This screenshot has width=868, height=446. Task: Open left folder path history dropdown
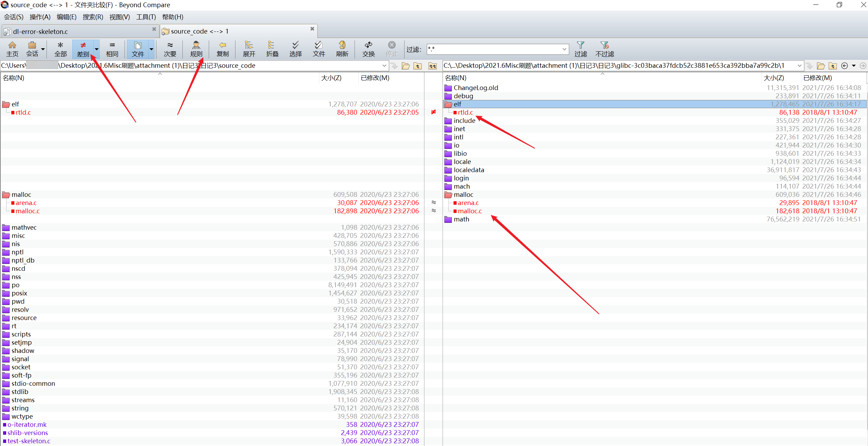[384, 66]
